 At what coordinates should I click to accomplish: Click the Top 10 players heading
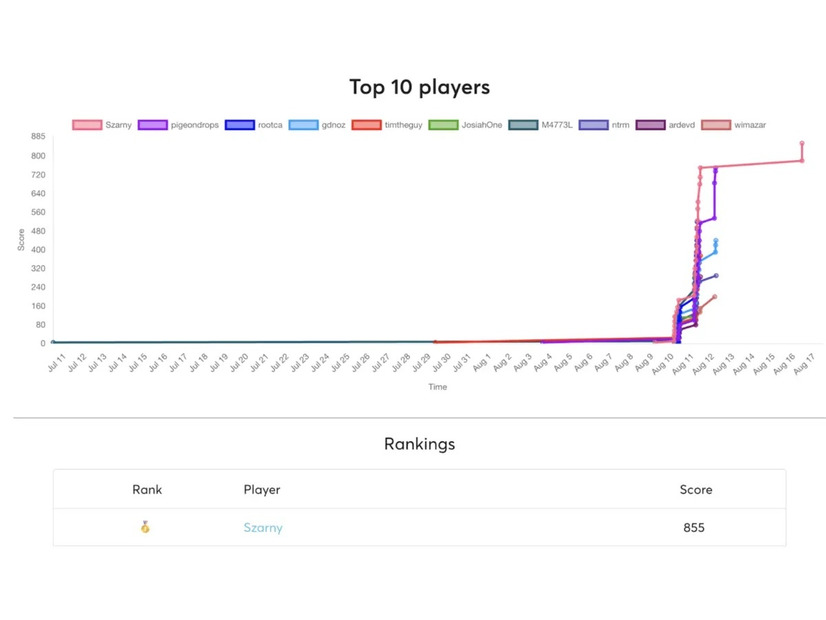pos(419,87)
